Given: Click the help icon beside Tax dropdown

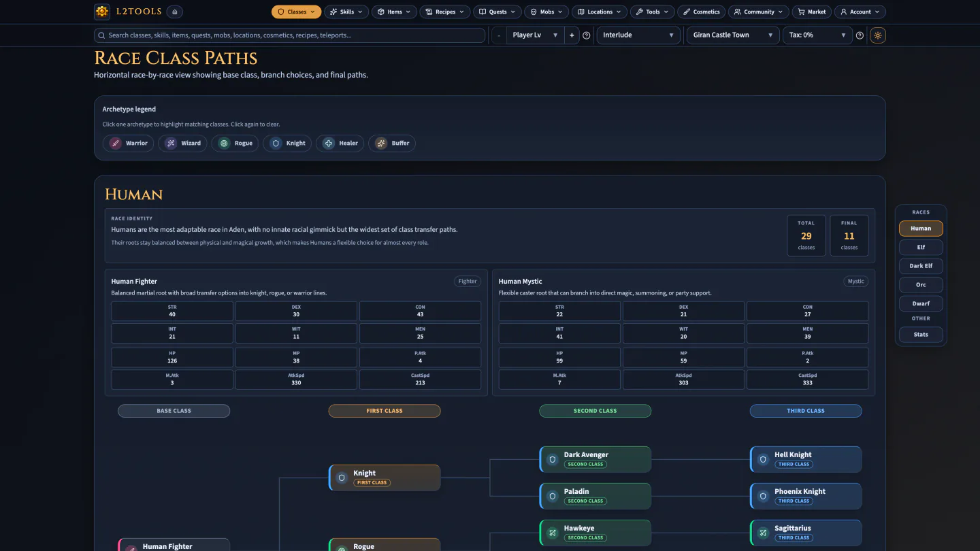Looking at the screenshot, I should pos(860,35).
